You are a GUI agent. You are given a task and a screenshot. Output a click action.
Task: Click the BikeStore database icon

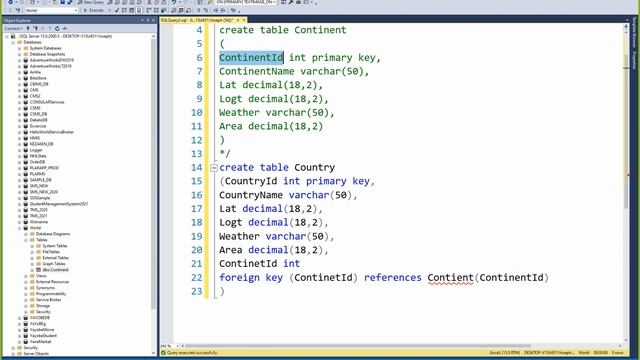click(26, 78)
